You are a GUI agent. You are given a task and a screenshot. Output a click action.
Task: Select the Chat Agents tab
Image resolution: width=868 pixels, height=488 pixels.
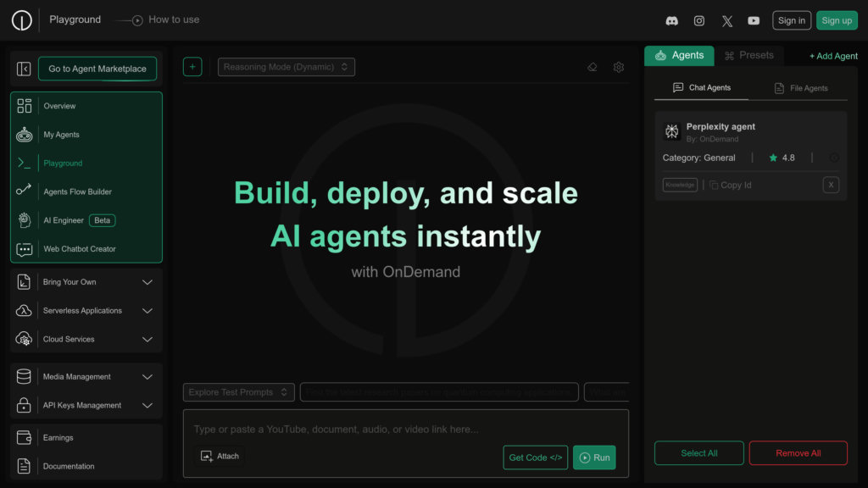tap(701, 88)
